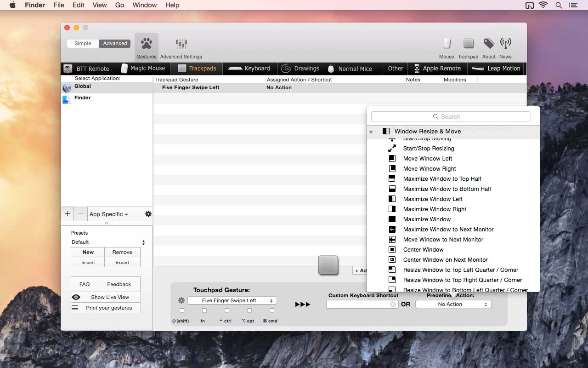The image size is (588, 368).
Task: Open the About tag icon
Action: [x=489, y=44]
